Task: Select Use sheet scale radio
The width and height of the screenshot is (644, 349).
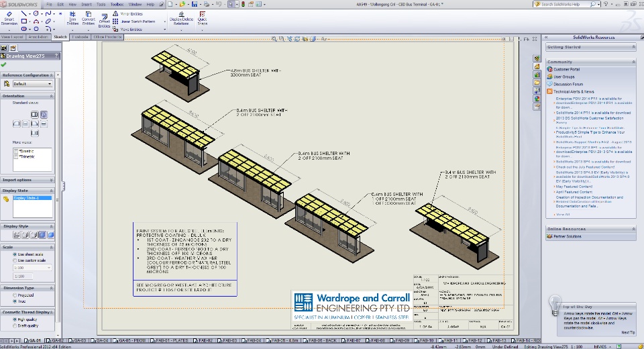Action: 15,254
